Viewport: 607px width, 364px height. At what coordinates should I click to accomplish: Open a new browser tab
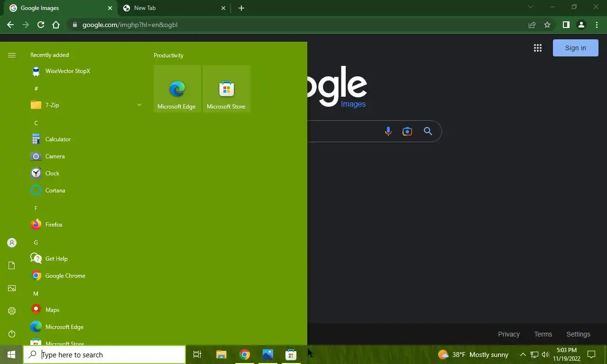point(241,8)
